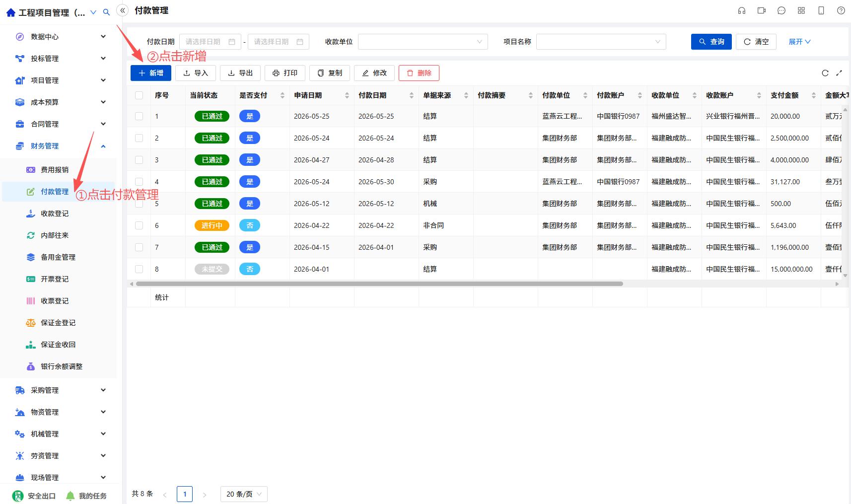Click the 保证金登记 scales icon
851x504 pixels.
31,323
